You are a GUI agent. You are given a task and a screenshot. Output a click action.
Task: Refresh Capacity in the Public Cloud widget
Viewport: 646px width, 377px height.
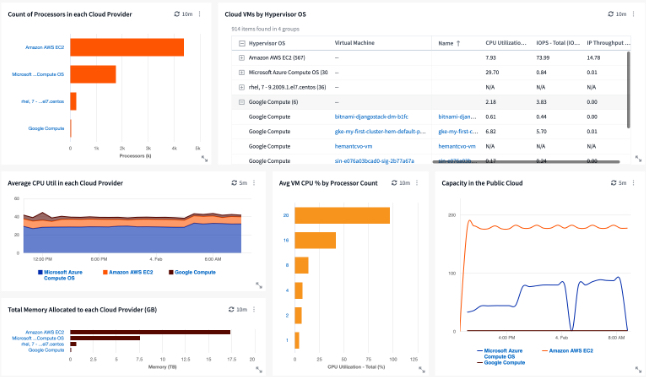613,183
